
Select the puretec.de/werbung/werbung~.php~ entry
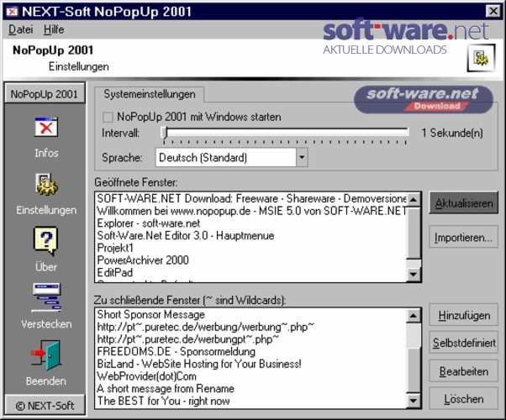[251, 327]
